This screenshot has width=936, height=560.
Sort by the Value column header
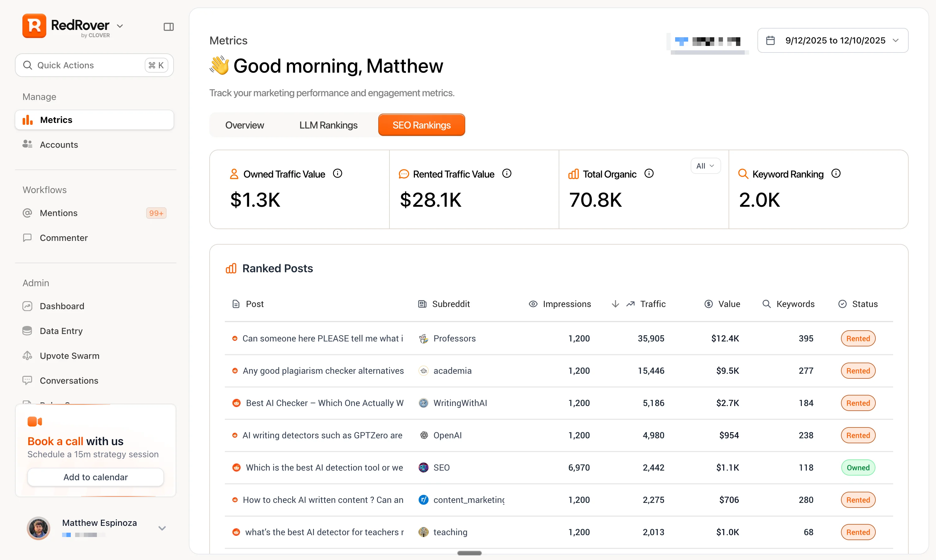[722, 304]
